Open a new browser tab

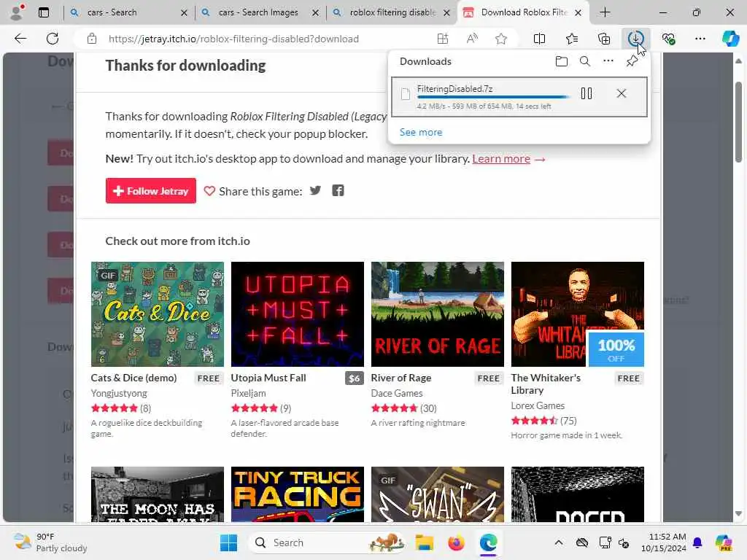click(605, 12)
